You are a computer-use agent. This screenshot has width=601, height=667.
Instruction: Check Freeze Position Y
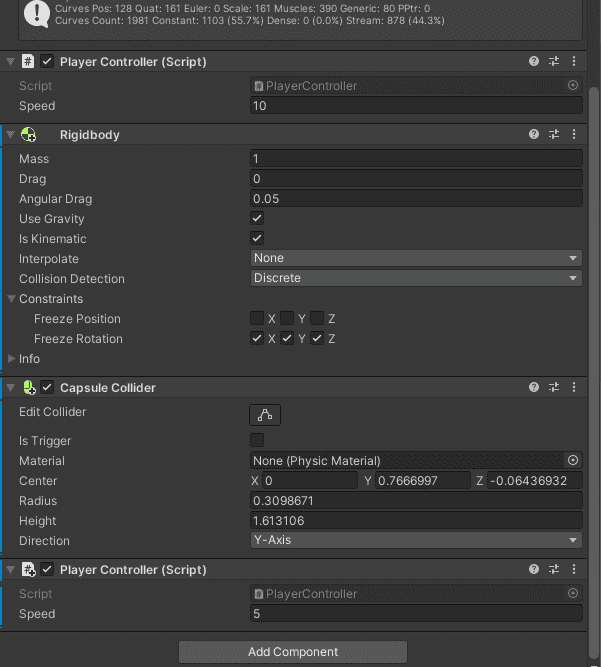[287, 318]
